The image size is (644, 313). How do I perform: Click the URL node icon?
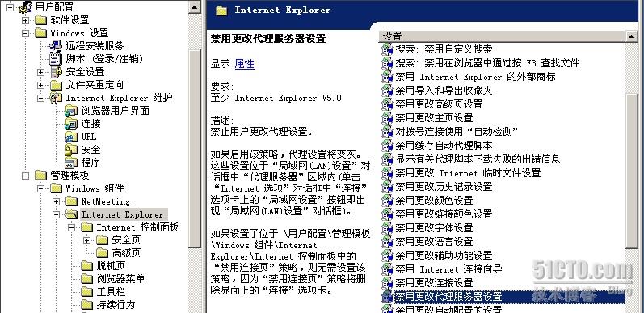point(71,137)
